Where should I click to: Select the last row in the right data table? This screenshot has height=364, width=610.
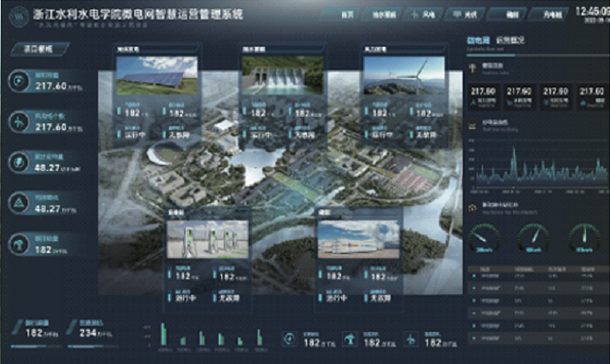tap(539, 338)
